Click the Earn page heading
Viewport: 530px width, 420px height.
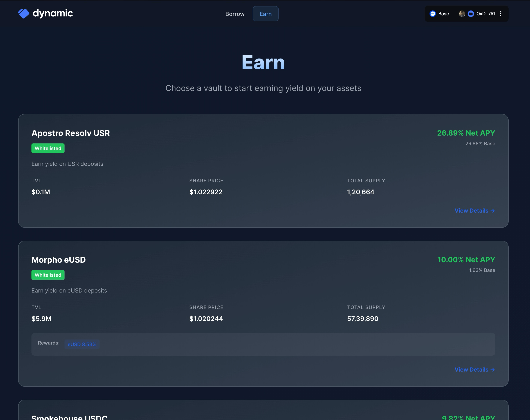pos(263,63)
